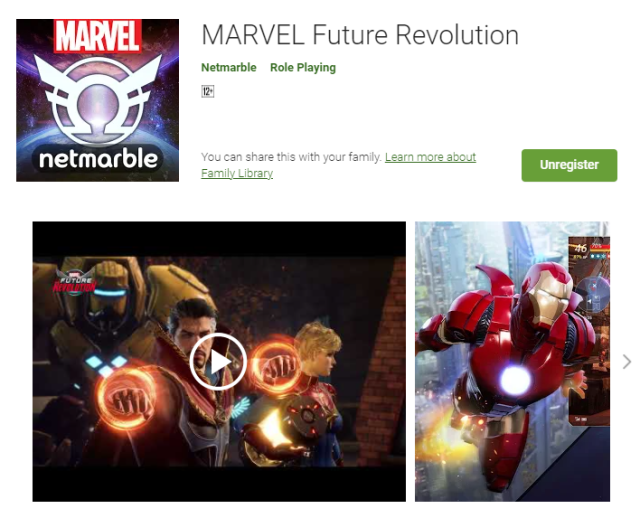The height and width of the screenshot is (518, 640).
Task: Show next screenshots with the right chevron arrow
Action: [x=627, y=362]
